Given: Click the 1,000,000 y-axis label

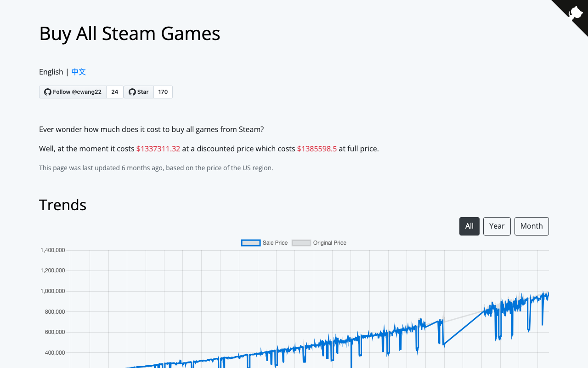Looking at the screenshot, I should coord(53,291).
